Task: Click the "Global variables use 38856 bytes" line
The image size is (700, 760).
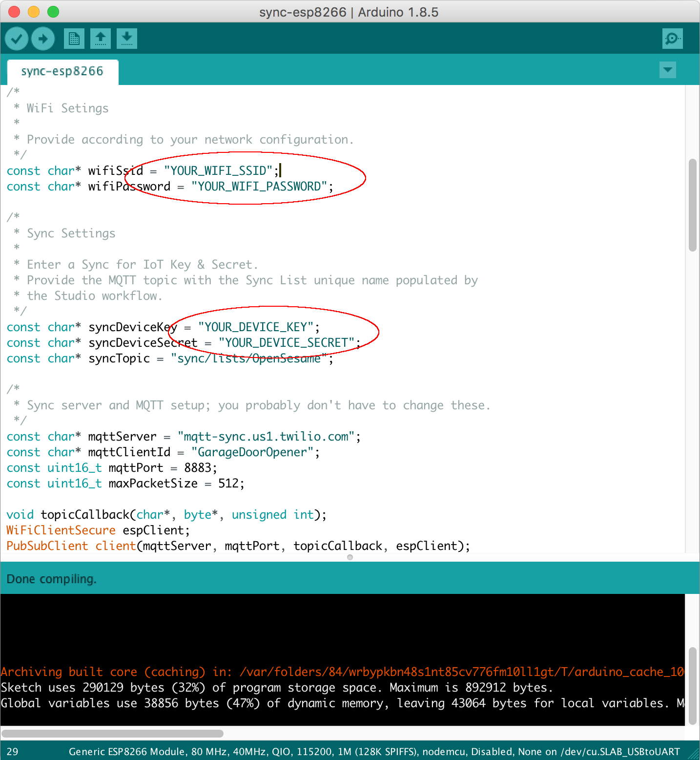Action: tap(342, 703)
